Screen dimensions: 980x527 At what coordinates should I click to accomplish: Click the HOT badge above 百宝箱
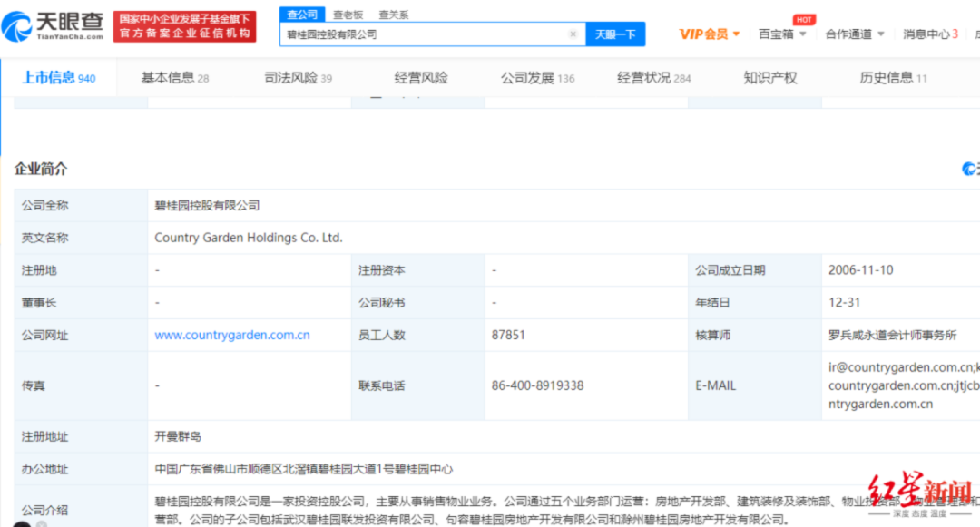tap(802, 17)
